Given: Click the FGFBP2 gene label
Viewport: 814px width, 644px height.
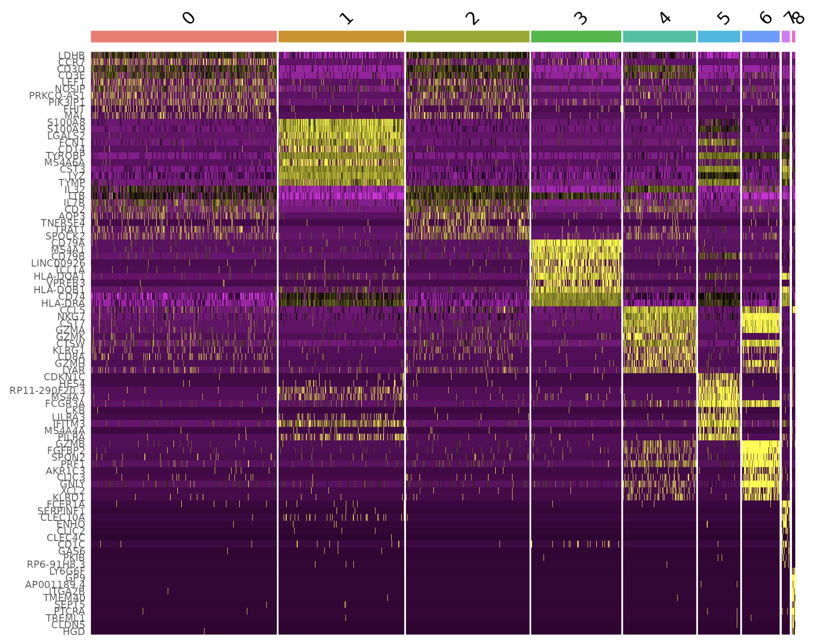Looking at the screenshot, I should 66,451.
